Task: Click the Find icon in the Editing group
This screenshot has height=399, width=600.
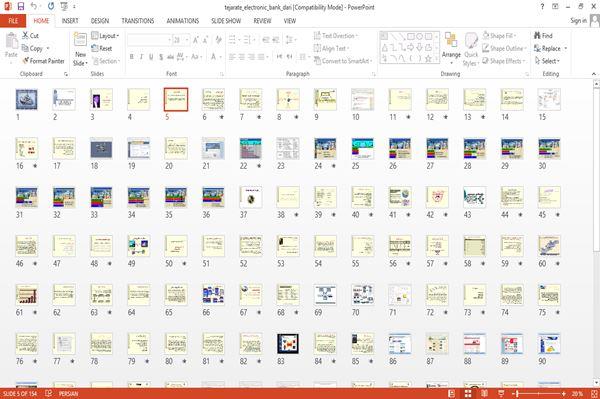Action: click(x=543, y=36)
